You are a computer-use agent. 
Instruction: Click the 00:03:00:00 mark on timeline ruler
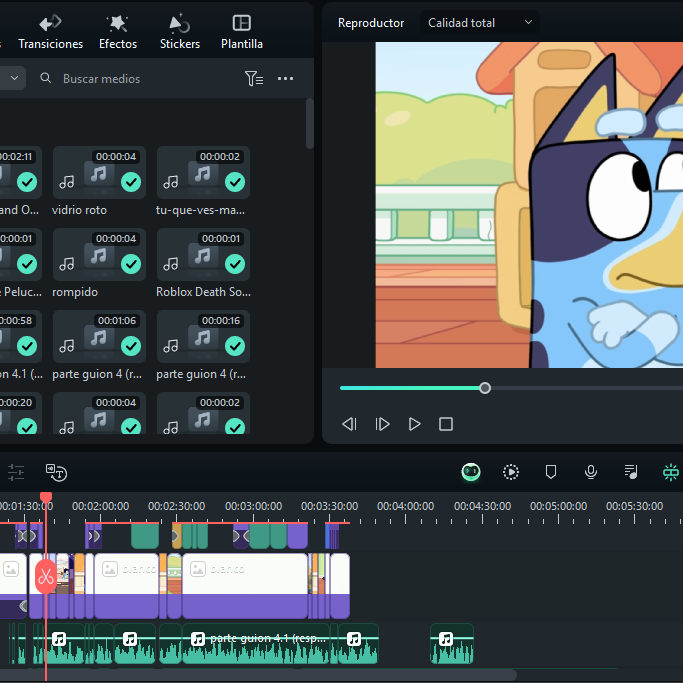254,506
